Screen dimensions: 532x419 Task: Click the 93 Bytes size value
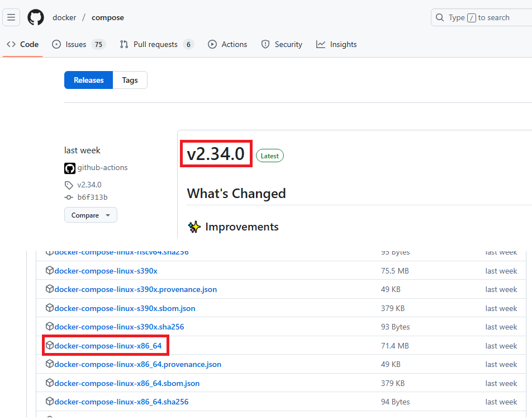click(395, 327)
